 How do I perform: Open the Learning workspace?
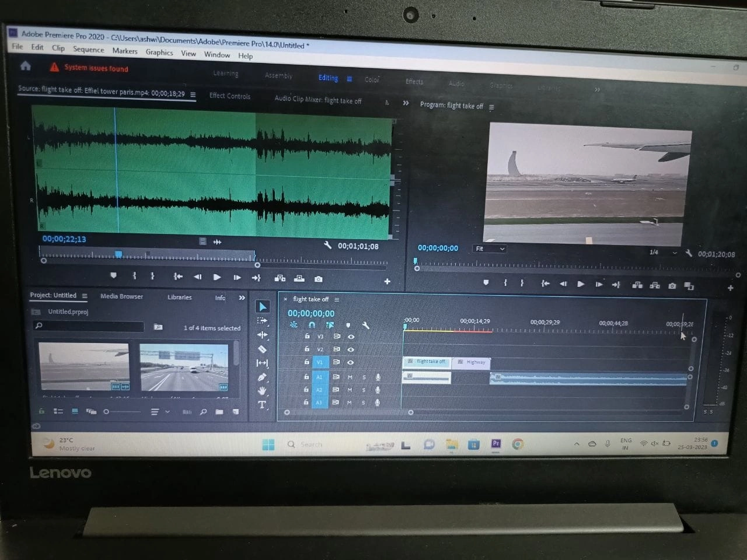point(226,73)
